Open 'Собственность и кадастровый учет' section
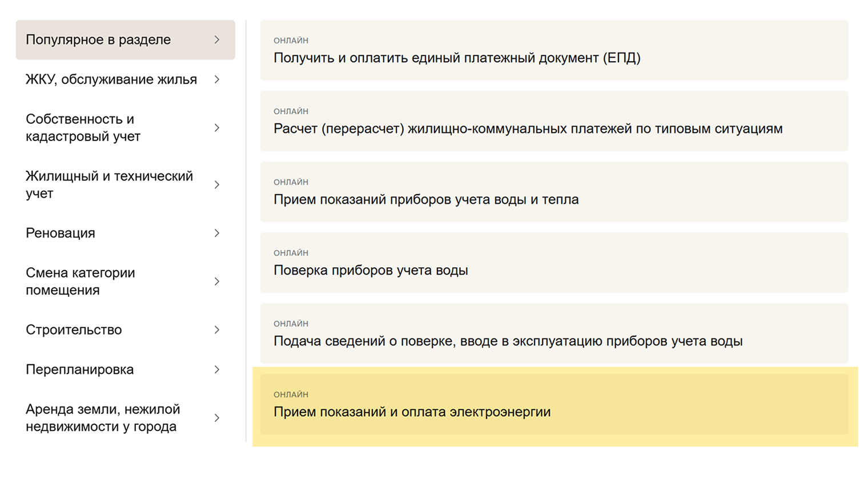This screenshot has width=868, height=483. [x=83, y=128]
